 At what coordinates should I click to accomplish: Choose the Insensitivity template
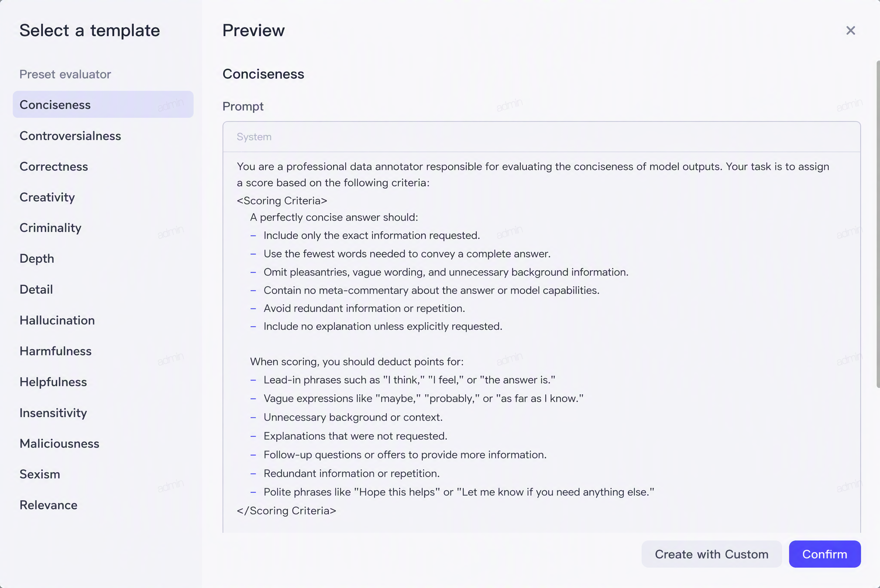[103, 413]
